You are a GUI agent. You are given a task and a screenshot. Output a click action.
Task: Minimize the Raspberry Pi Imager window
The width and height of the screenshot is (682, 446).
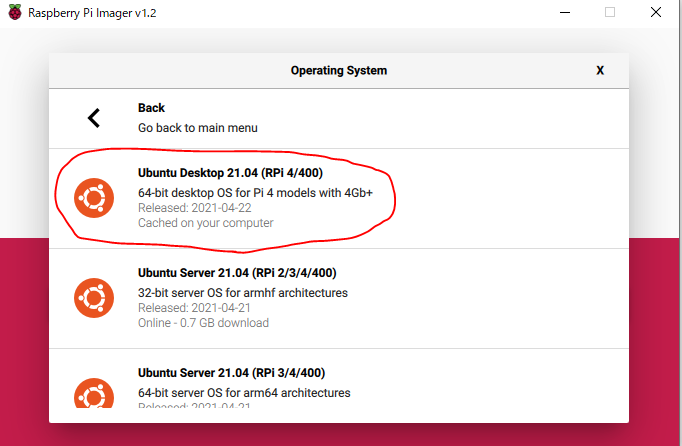point(565,12)
